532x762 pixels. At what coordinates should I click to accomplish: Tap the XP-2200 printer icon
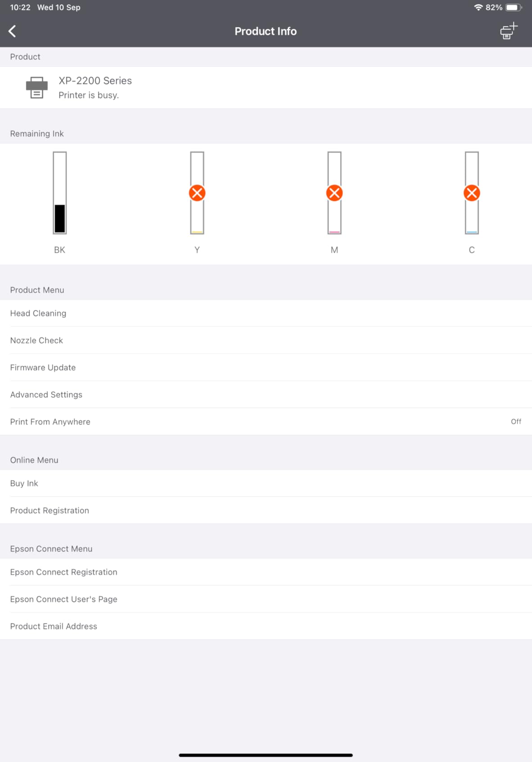coord(36,87)
